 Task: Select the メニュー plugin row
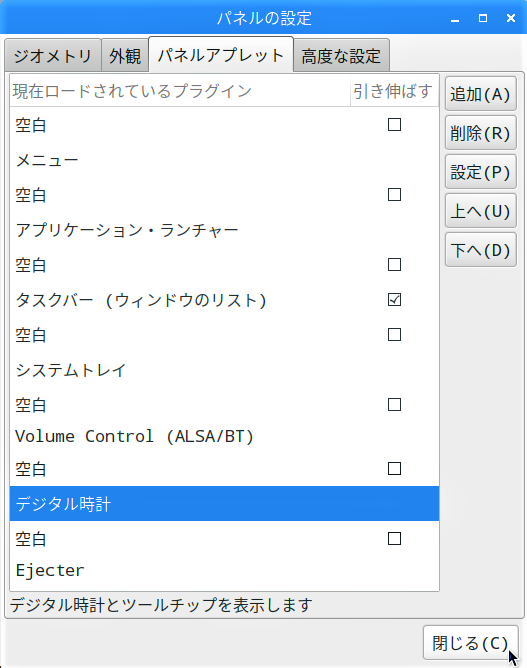click(x=225, y=160)
